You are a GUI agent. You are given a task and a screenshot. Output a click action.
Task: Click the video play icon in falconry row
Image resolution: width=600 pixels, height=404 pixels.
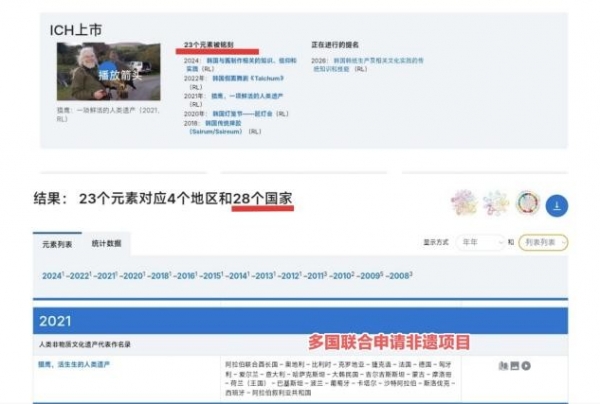tap(526, 366)
